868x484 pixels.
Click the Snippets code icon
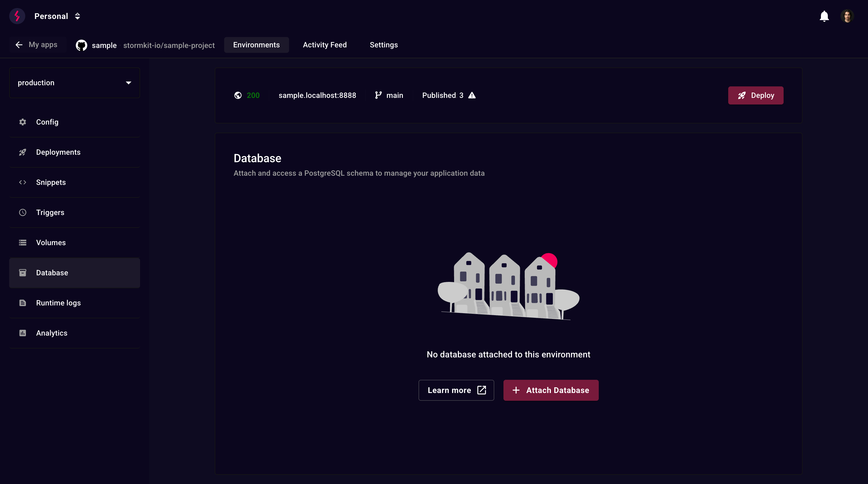point(23,182)
